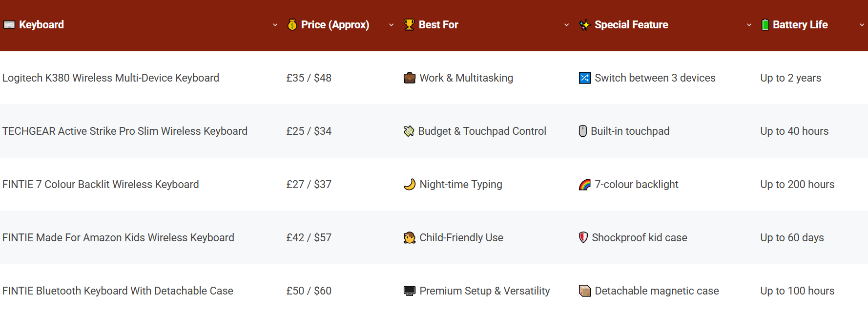868x316 pixels.
Task: Click the trophy Best For icon
Action: click(409, 25)
